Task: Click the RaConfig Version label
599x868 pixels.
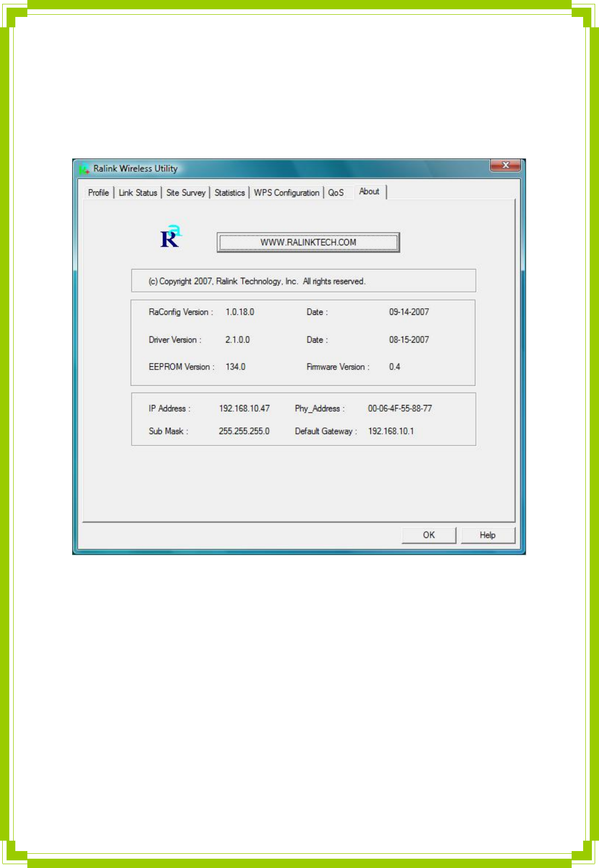Action: [x=181, y=312]
